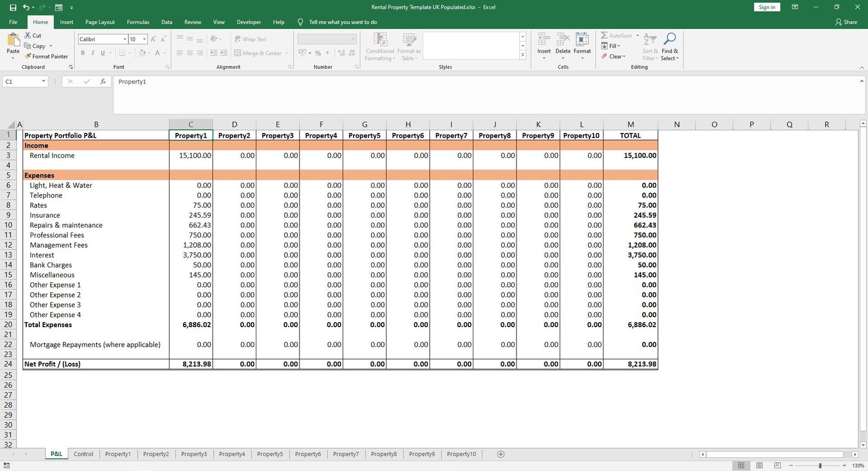Open Sort & Filter menu
Screen dimensions: 868x471
click(650, 47)
